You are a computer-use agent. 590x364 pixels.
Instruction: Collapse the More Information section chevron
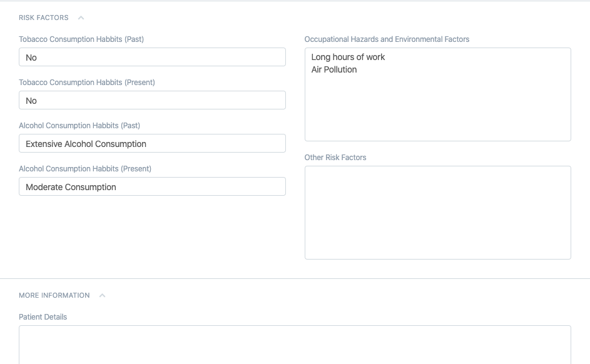(x=102, y=295)
